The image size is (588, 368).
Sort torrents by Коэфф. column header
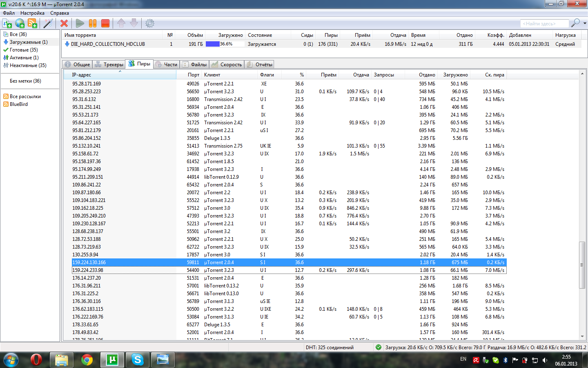[490, 35]
